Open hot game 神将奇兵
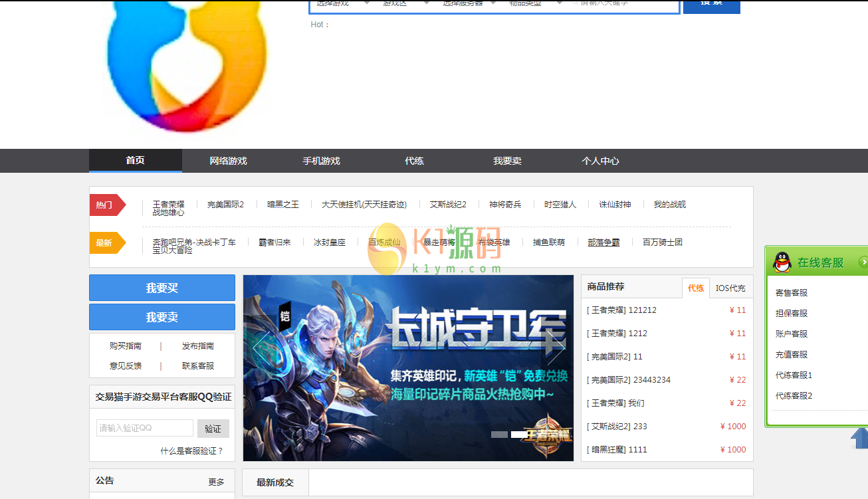This screenshot has width=868, height=499. (505, 205)
